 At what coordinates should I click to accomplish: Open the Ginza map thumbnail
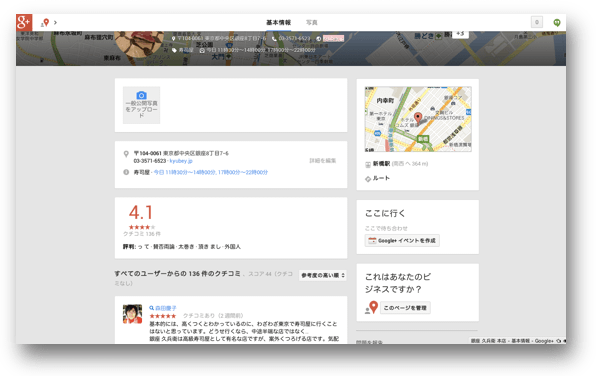[418, 119]
